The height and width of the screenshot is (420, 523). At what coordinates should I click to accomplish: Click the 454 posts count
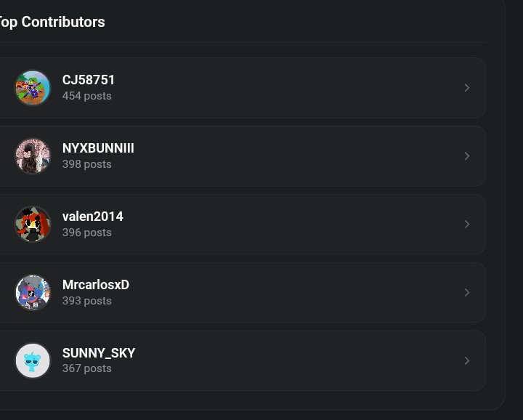click(x=87, y=96)
